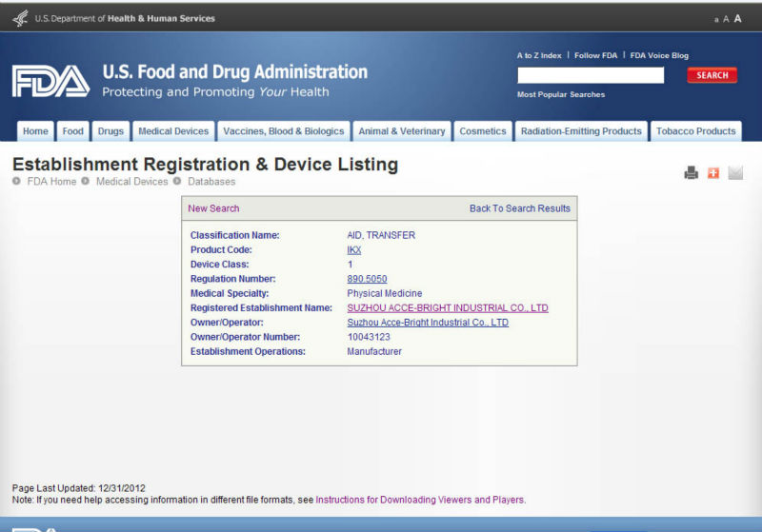
Task: Click the HHS eagle logo
Action: click(x=20, y=18)
